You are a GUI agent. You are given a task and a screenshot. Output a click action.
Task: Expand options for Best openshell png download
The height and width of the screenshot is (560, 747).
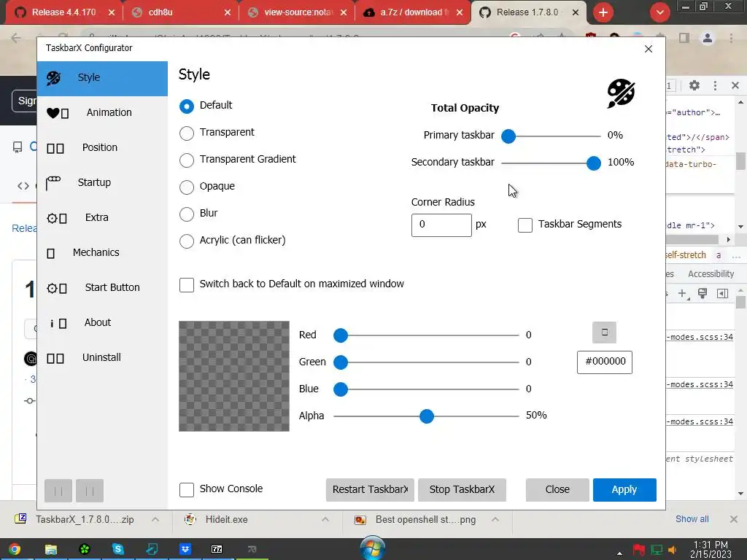click(495, 519)
